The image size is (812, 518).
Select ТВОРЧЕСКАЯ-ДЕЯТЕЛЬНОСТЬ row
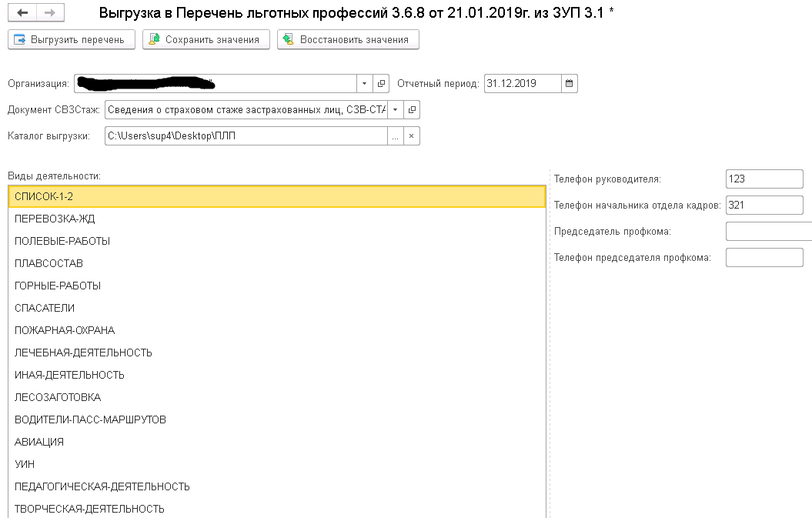(x=277, y=509)
